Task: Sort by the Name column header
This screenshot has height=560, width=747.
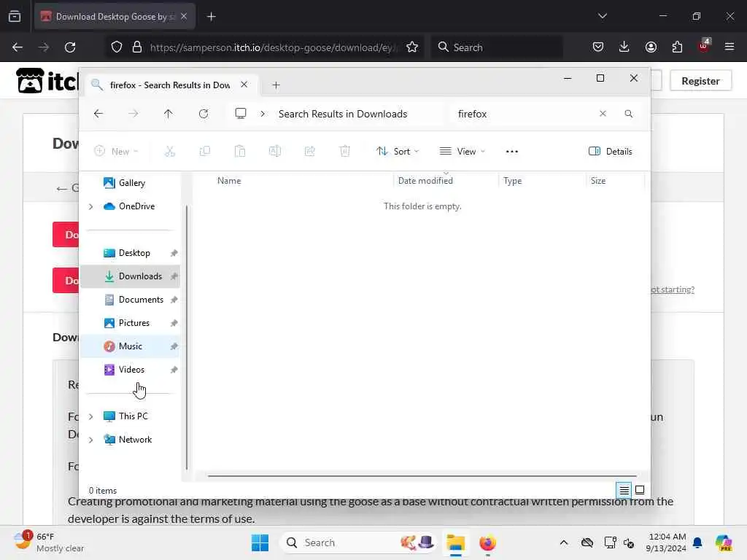Action: pos(229,181)
